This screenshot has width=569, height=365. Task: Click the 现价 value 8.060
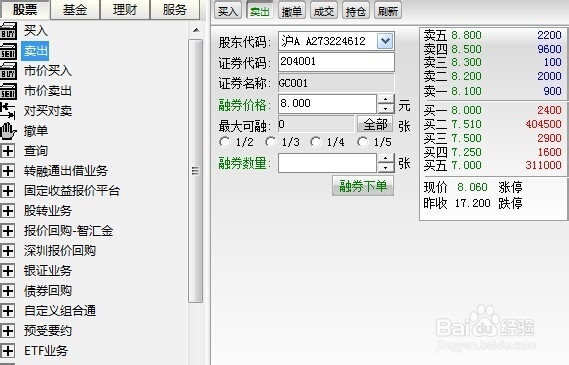472,187
